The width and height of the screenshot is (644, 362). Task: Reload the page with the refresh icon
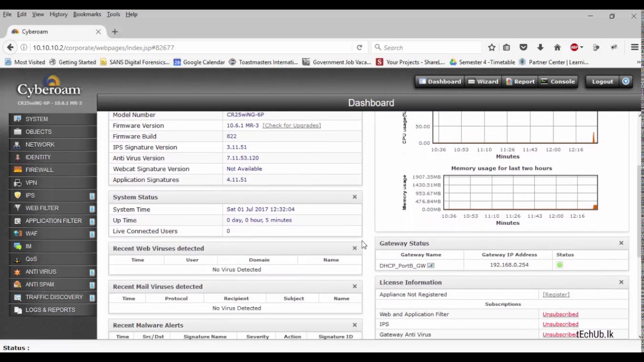click(359, 47)
